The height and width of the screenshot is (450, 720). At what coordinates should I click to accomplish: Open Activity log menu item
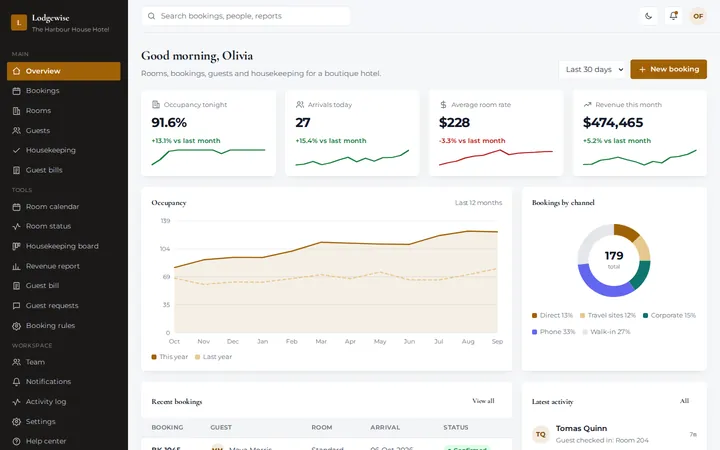click(x=64, y=402)
